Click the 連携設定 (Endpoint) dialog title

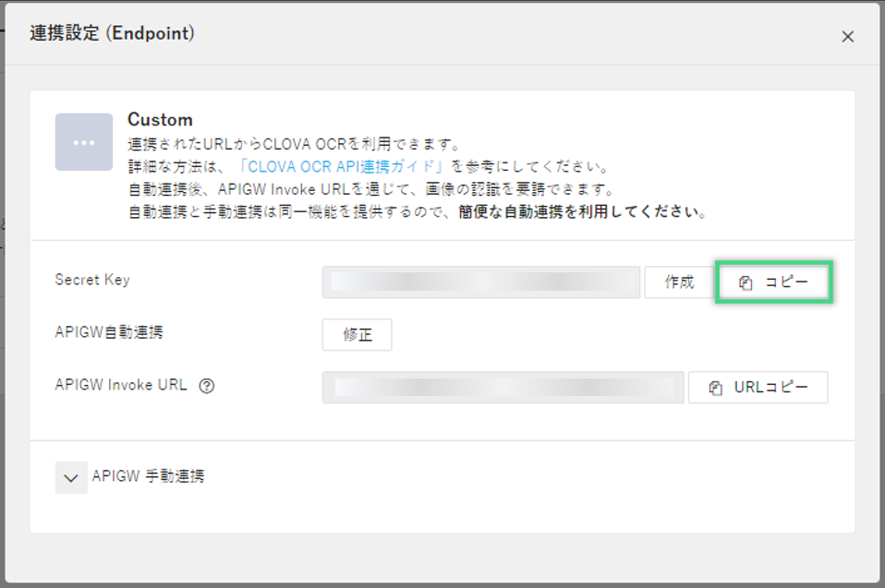[x=112, y=34]
